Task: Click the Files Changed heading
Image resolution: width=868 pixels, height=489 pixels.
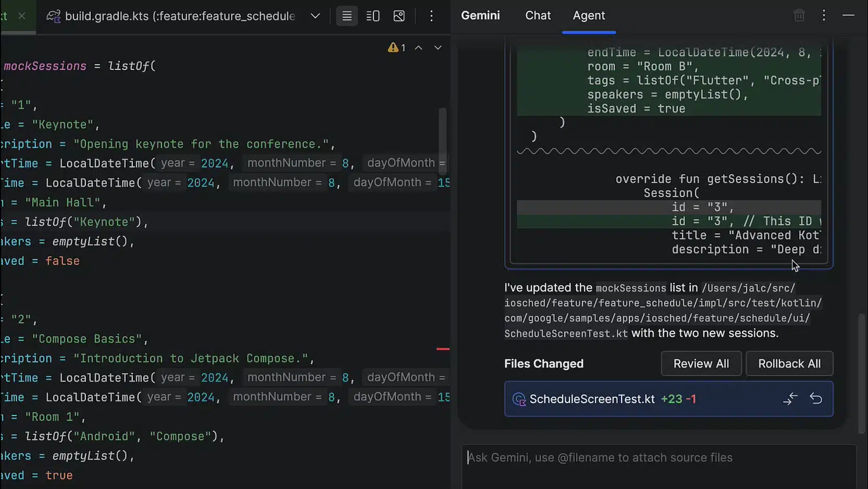Action: point(544,363)
